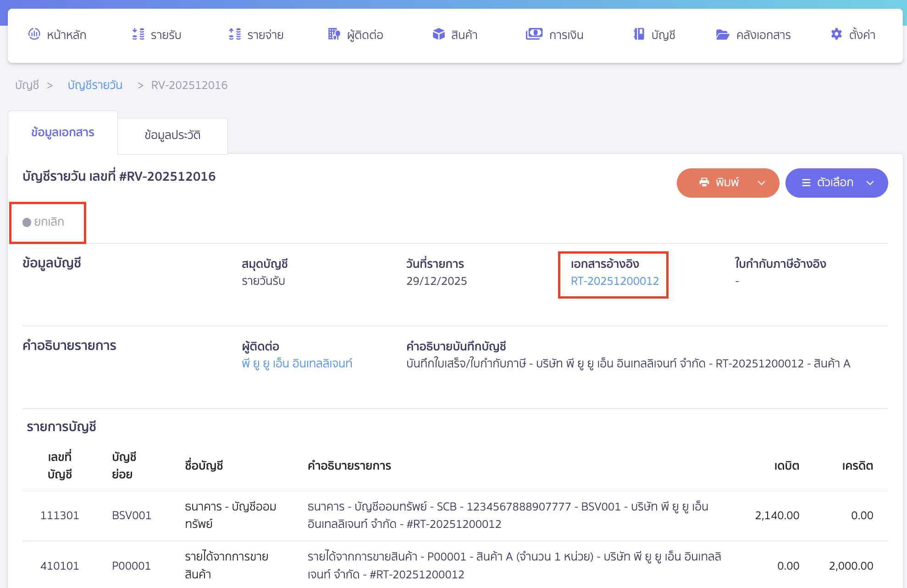Click the expense icon beside รายจ่าย
This screenshot has height=588, width=907.
(235, 34)
